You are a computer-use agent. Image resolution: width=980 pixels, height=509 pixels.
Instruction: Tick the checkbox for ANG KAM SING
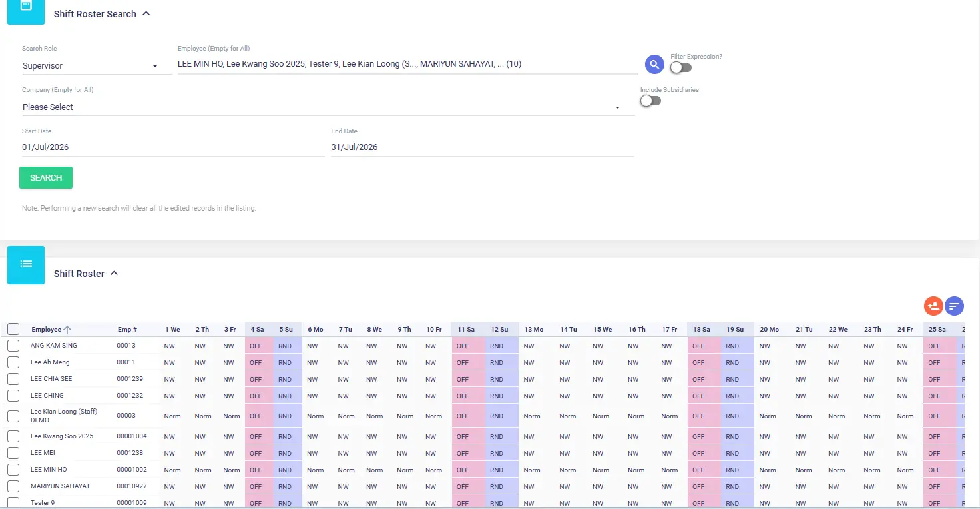click(x=13, y=346)
